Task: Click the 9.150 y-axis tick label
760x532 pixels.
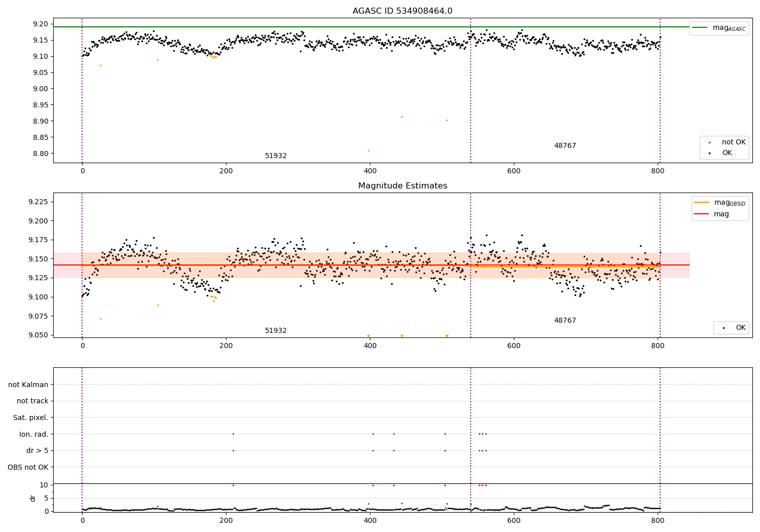Action: [x=38, y=259]
